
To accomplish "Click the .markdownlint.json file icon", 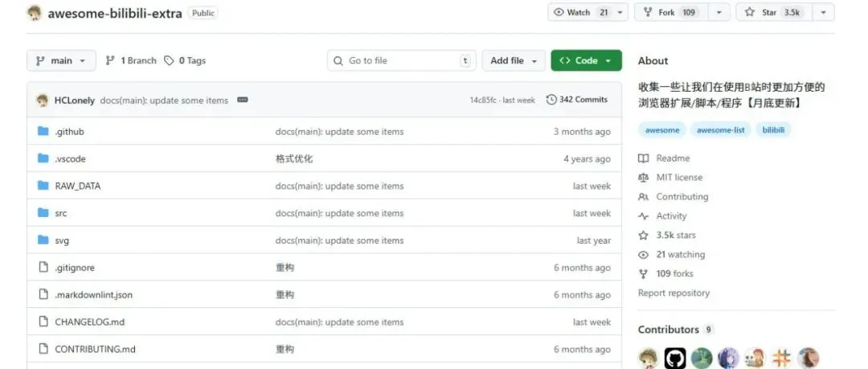I will pyautogui.click(x=43, y=294).
